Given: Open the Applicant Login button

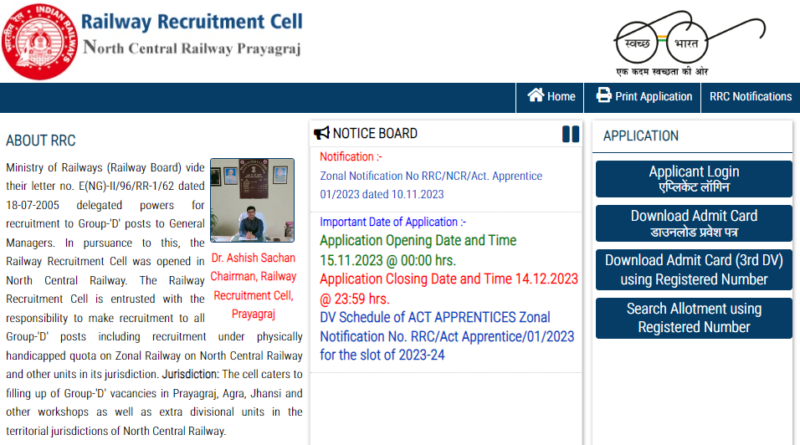Looking at the screenshot, I should click(x=694, y=179).
